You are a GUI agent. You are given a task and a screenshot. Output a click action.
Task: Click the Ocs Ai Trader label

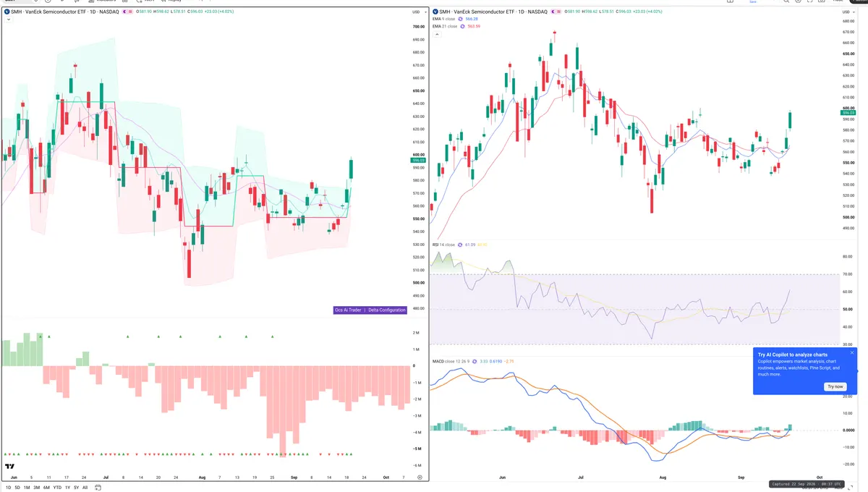(x=348, y=310)
